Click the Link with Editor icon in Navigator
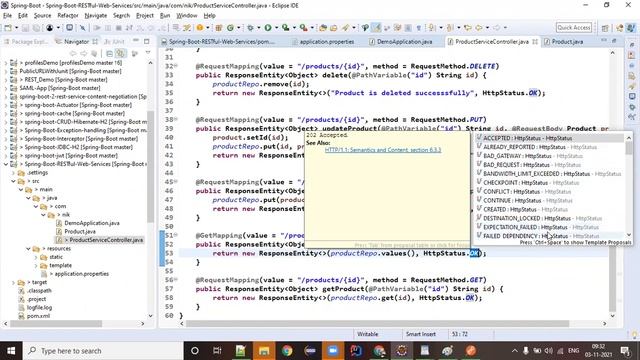Screen dimensions: 640x360 [x=120, y=53]
